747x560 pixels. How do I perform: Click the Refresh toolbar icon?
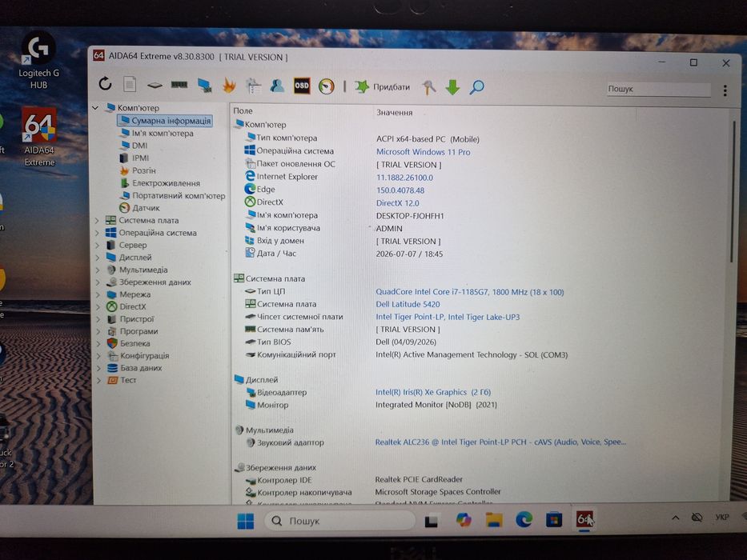[106, 84]
